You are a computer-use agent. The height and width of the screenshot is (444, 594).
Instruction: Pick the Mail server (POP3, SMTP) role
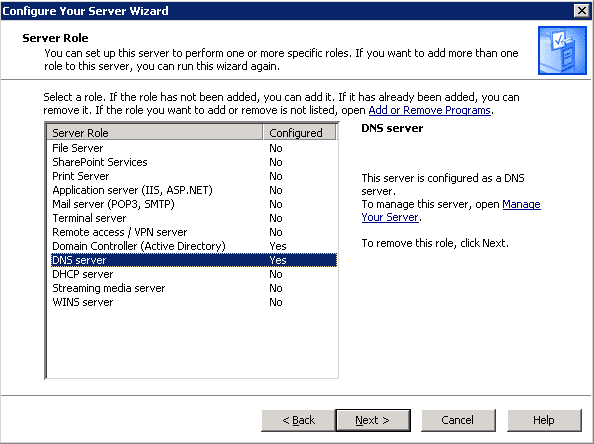coord(193,204)
